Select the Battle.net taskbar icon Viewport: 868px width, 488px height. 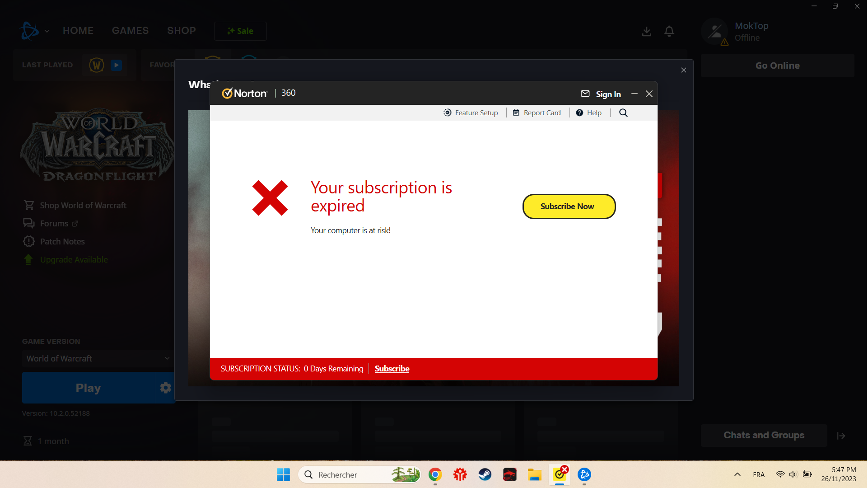coord(584,475)
